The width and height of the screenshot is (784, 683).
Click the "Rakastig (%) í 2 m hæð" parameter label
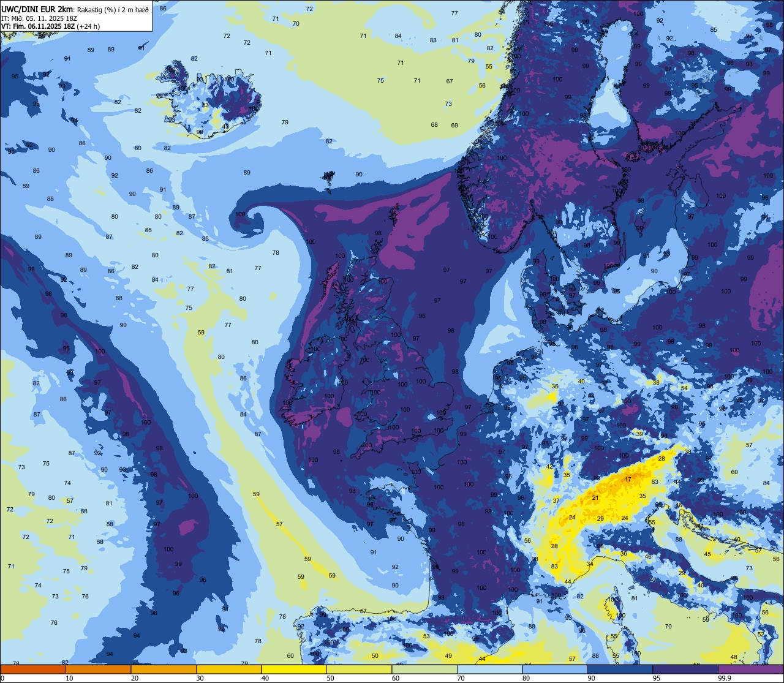tap(113, 9)
